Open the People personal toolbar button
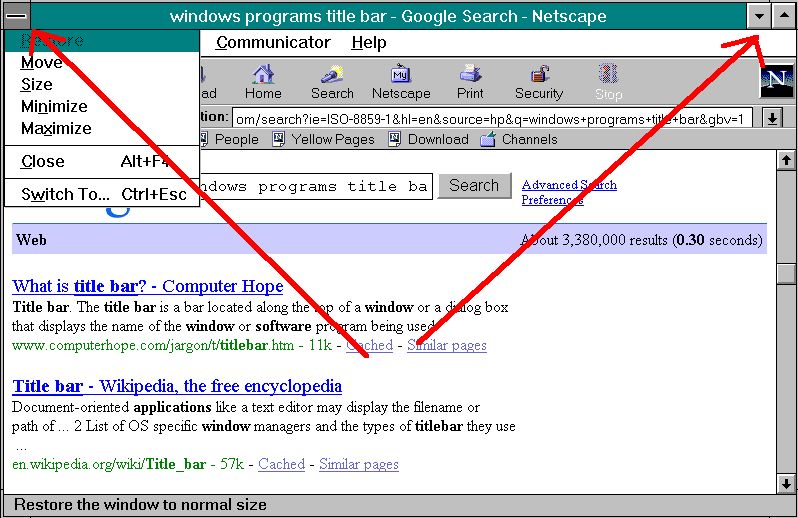 pos(228,139)
